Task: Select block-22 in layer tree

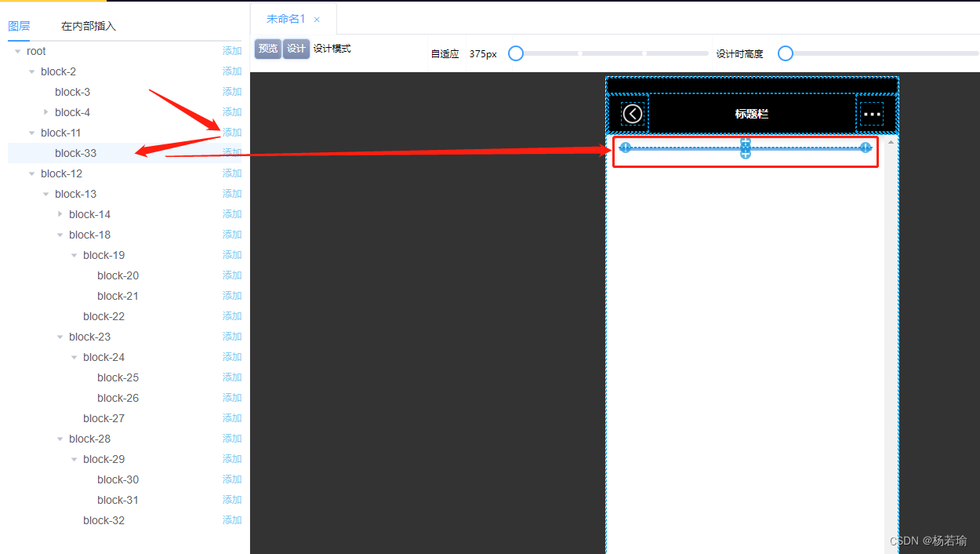Action: point(103,316)
